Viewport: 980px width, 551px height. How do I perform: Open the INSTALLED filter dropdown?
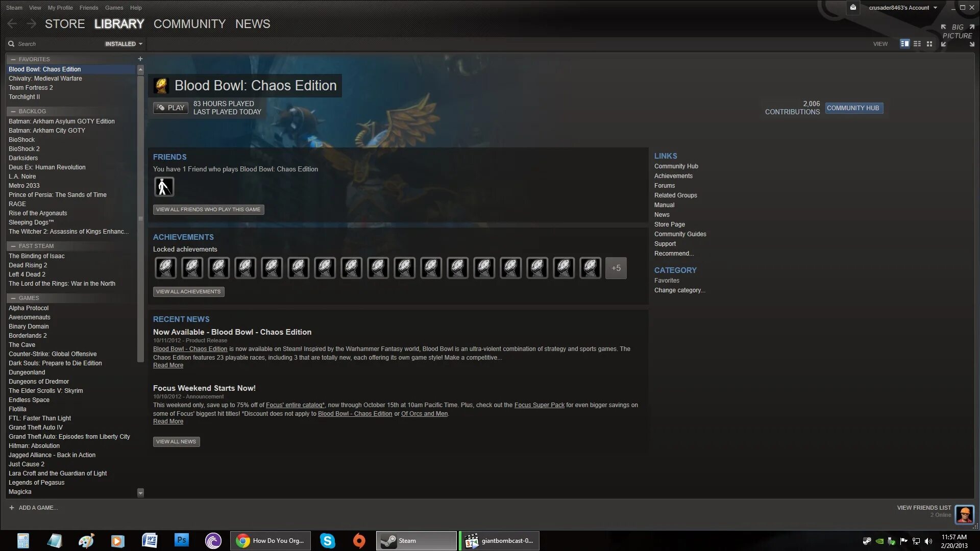point(122,44)
